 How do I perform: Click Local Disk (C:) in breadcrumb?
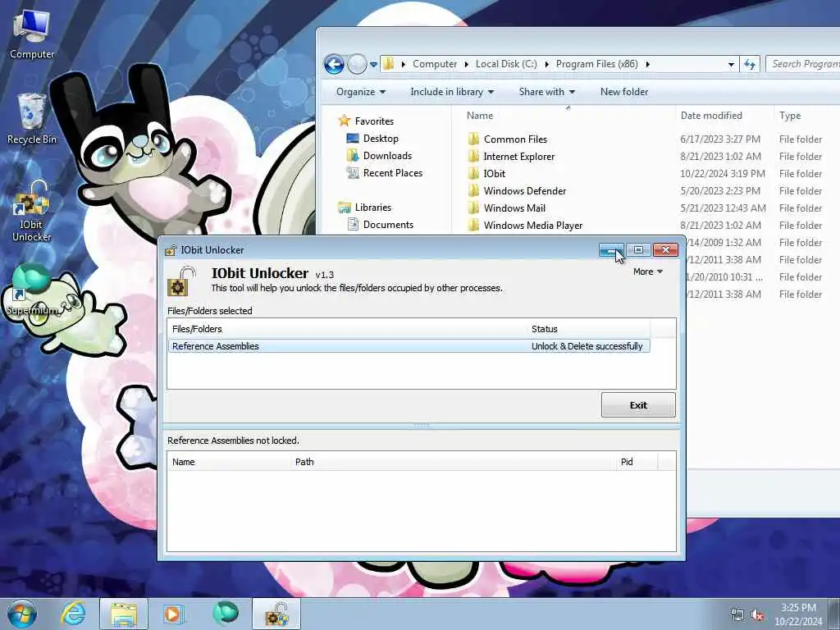point(505,64)
